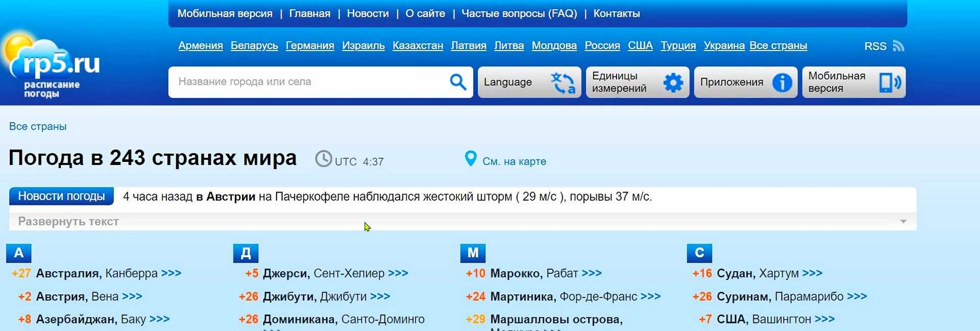Click the map pin location icon
This screenshot has height=331, width=980.
click(x=471, y=159)
